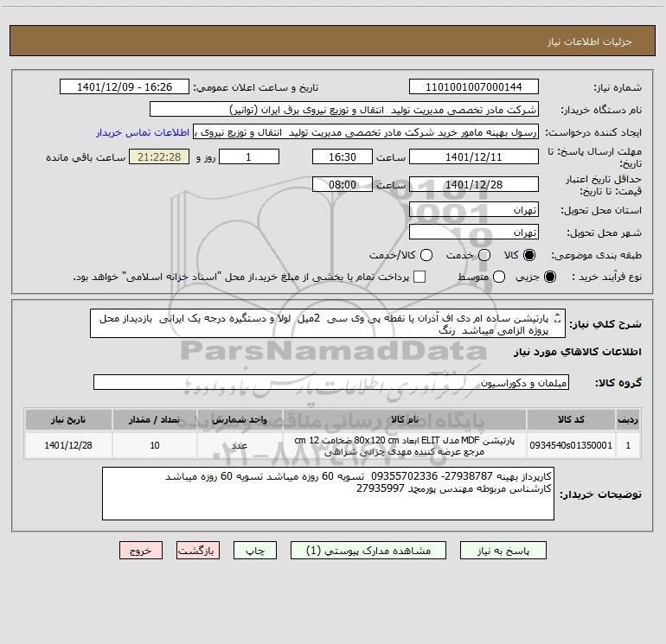
Task: Click the row number cell 1
Action: pyautogui.click(x=628, y=445)
